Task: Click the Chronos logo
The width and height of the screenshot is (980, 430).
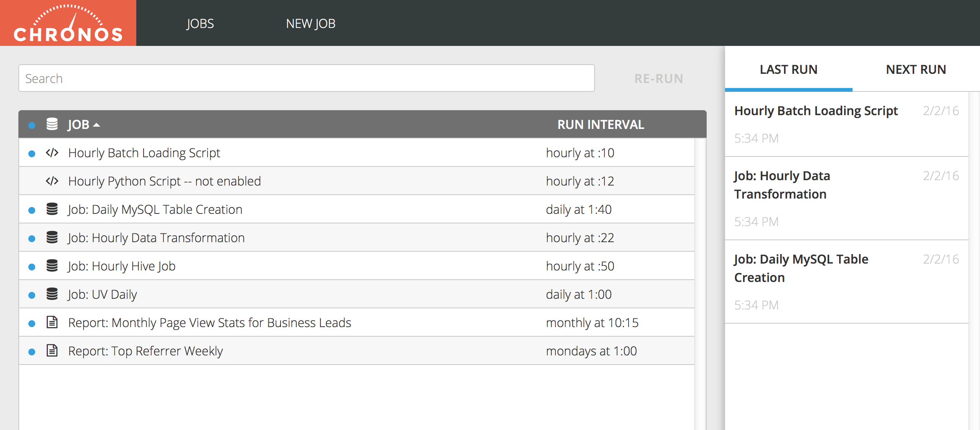Action: (x=68, y=23)
